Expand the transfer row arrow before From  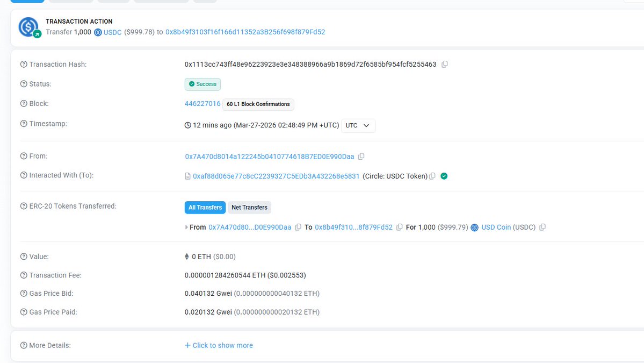pyautogui.click(x=186, y=227)
